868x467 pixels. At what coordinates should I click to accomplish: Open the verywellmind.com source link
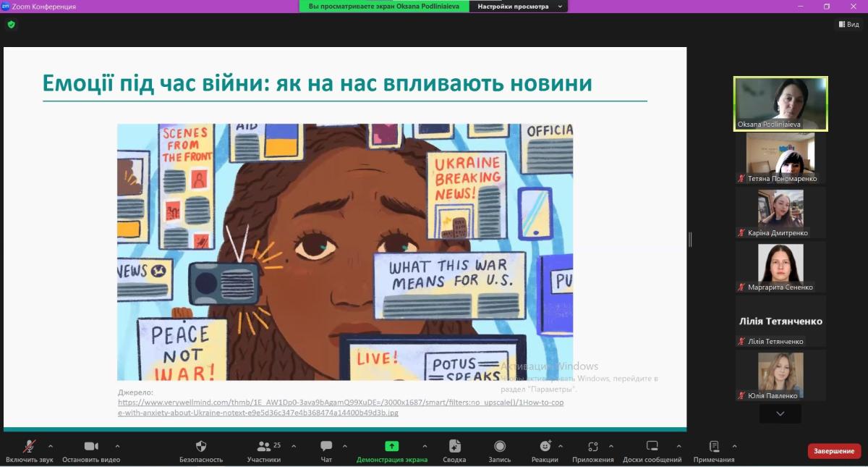[x=341, y=408]
